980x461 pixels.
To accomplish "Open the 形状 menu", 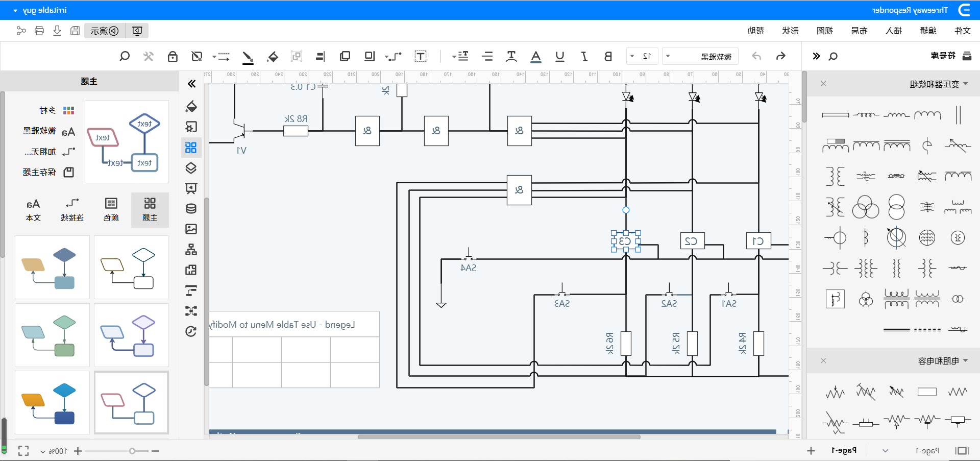I will [x=790, y=31].
